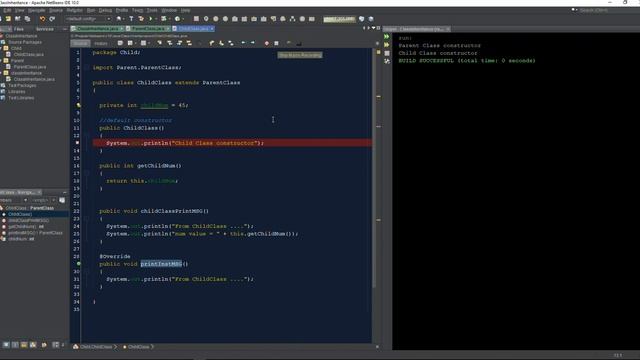This screenshot has width=640, height=360.
Task: Open the View menu
Action: click(19, 10)
